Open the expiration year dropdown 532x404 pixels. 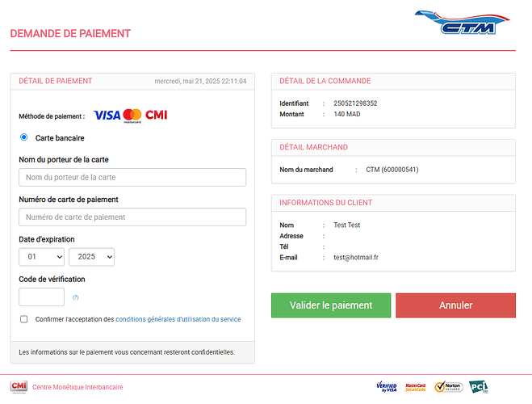pyautogui.click(x=91, y=257)
